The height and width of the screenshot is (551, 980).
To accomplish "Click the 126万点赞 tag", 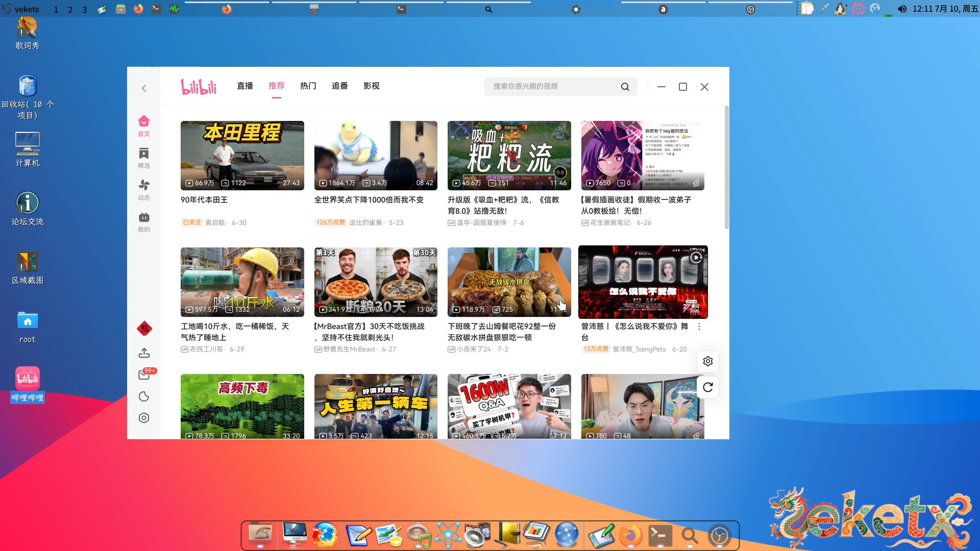I will click(330, 222).
